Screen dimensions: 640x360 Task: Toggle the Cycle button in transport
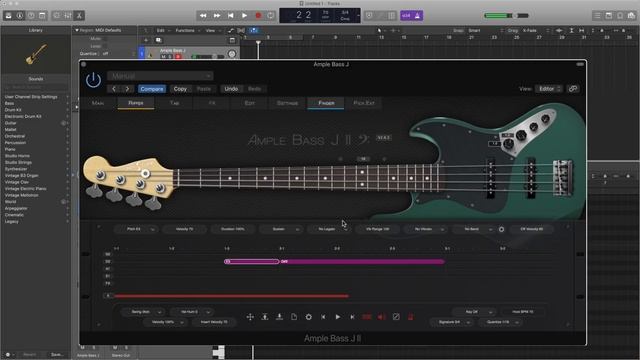tap(271, 16)
